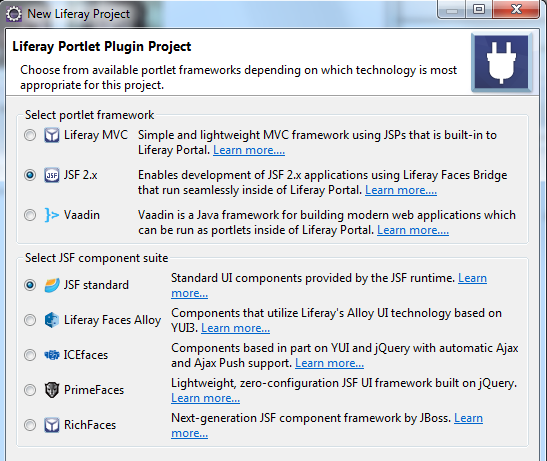This screenshot has height=461, width=547.
Task: Click the PrimeFaces helmet icon
Action: pos(52,390)
